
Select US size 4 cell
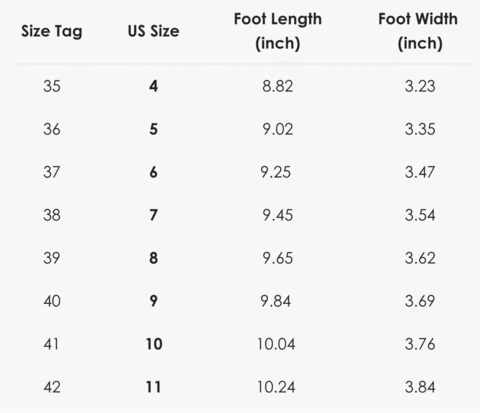point(153,86)
